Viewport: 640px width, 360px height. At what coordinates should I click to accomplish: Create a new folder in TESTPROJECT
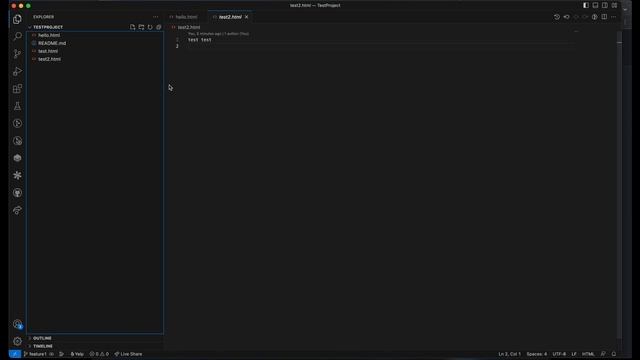pyautogui.click(x=141, y=27)
